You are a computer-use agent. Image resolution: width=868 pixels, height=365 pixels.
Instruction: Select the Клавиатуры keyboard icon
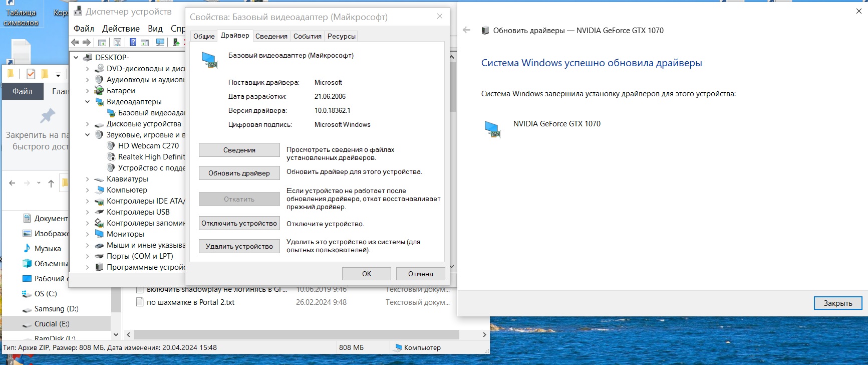pyautogui.click(x=99, y=179)
